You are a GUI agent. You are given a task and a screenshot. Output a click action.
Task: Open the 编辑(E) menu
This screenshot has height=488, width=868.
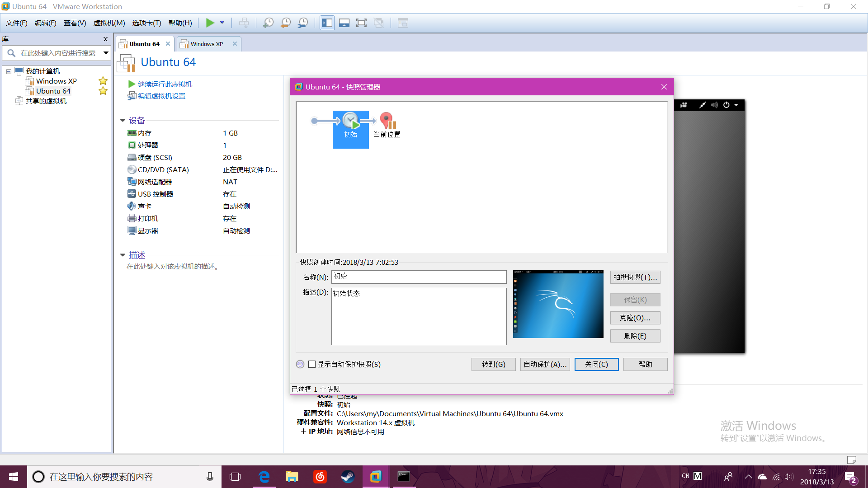(46, 23)
